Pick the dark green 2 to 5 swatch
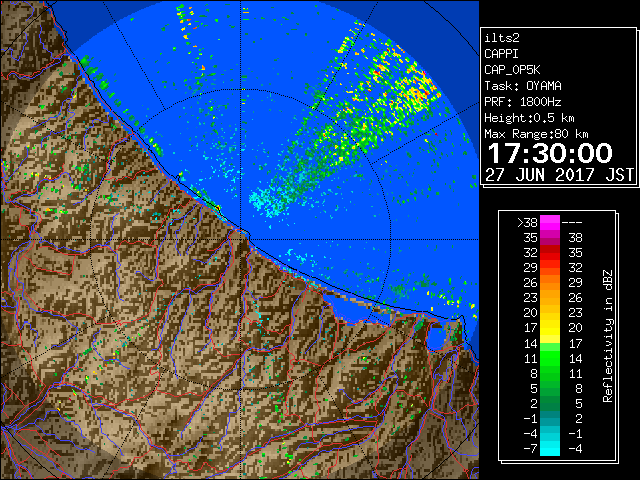 pos(550,403)
